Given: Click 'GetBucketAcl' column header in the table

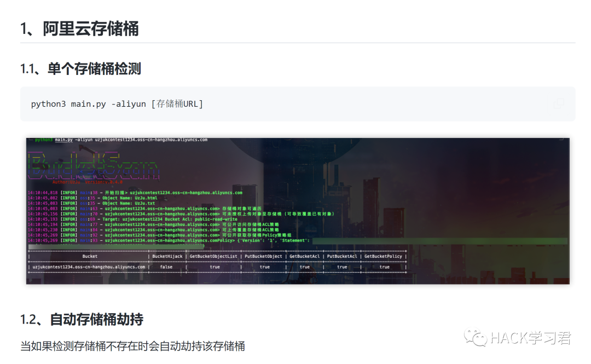Looking at the screenshot, I should pos(305,256).
